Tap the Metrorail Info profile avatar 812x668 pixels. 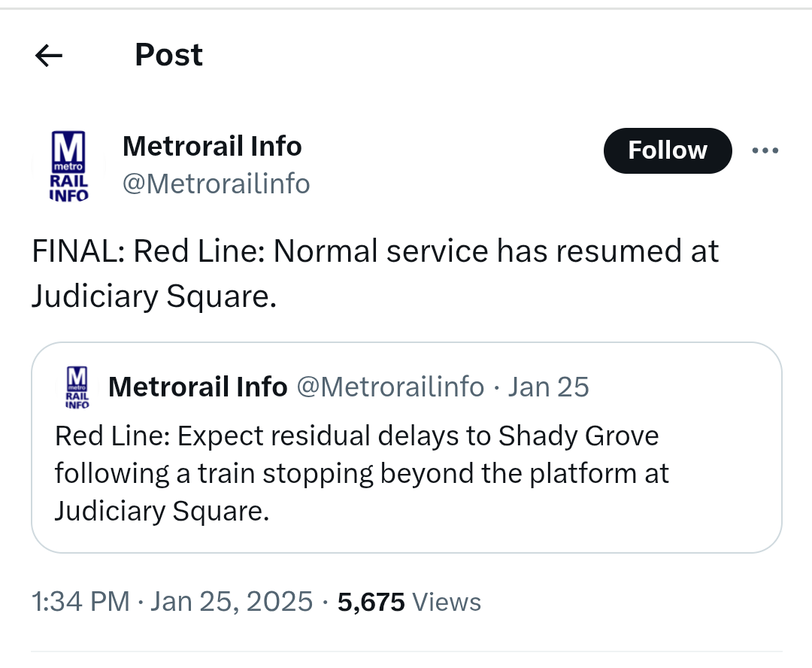click(x=69, y=166)
